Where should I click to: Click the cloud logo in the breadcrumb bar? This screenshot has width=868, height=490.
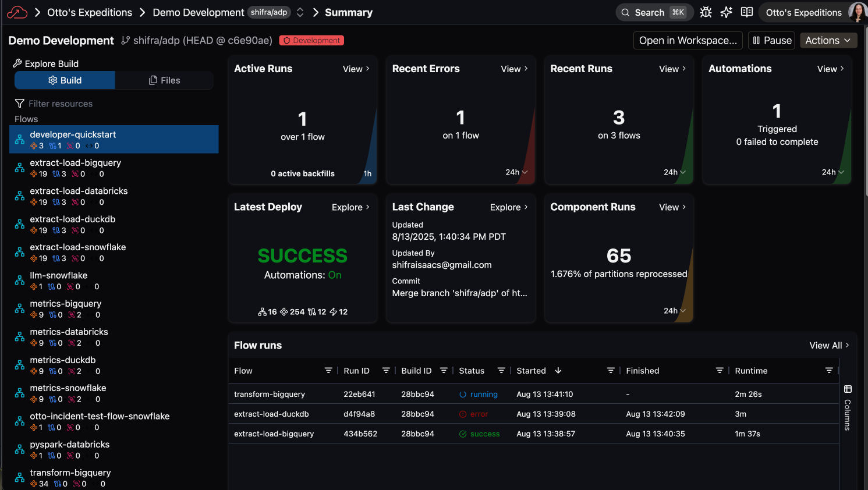tap(17, 12)
